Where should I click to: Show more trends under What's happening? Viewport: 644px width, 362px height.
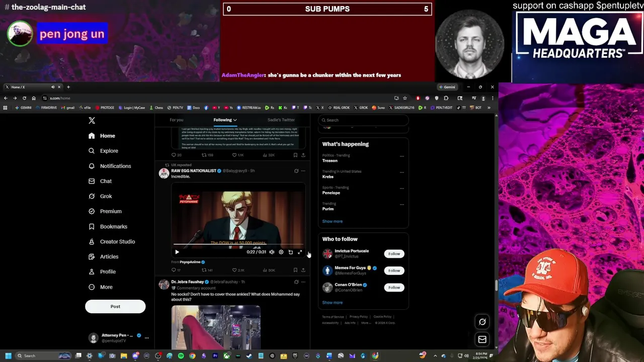pos(332,221)
